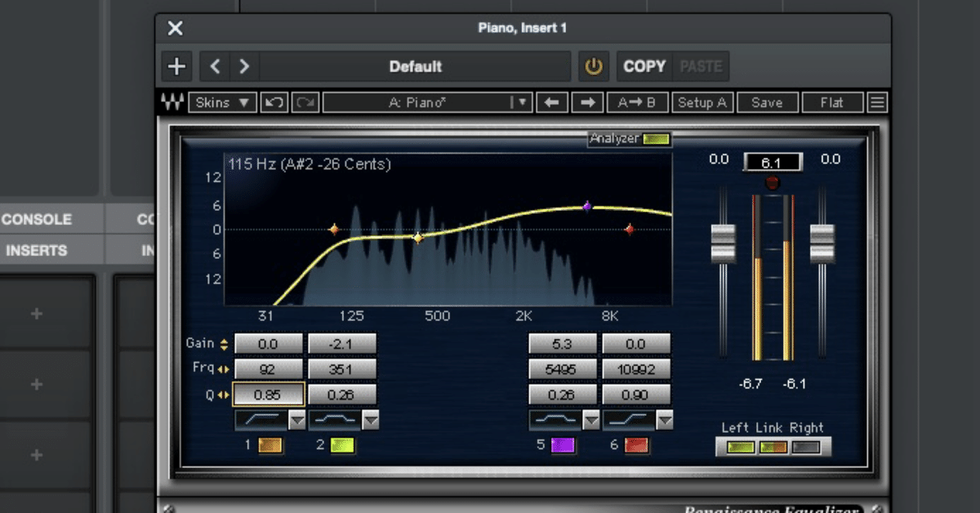Open the Skins dropdown
This screenshot has height=513, width=980.
(x=222, y=101)
